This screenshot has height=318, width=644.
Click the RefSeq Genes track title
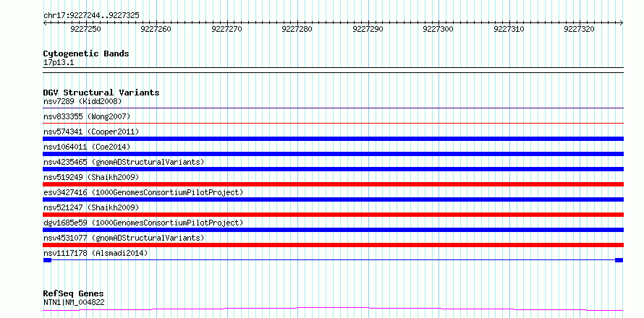(x=74, y=294)
